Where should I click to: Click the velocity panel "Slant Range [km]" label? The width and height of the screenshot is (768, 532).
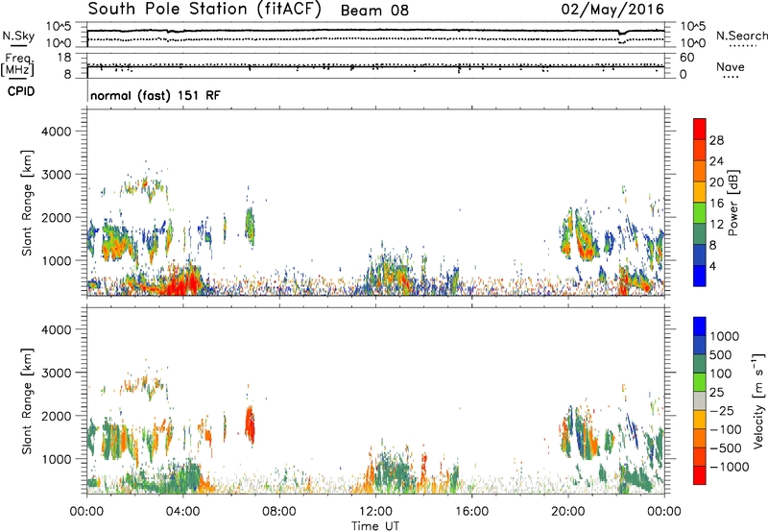click(x=27, y=401)
